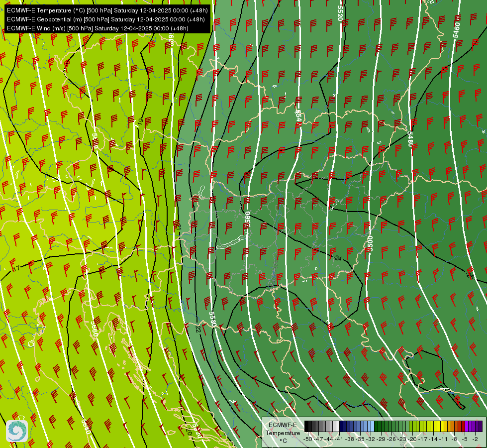
Task: Click the -38 legend scale label
Action: pos(349,439)
